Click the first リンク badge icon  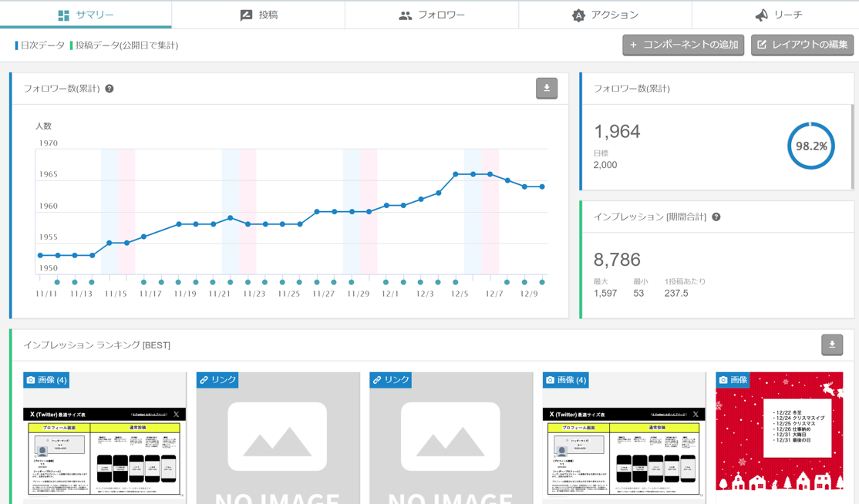coord(204,380)
